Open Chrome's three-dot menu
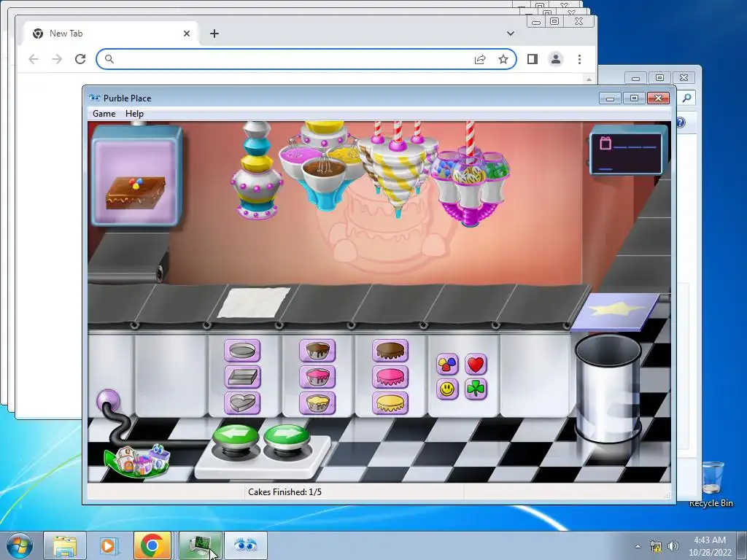The height and width of the screenshot is (560, 747). click(x=579, y=59)
